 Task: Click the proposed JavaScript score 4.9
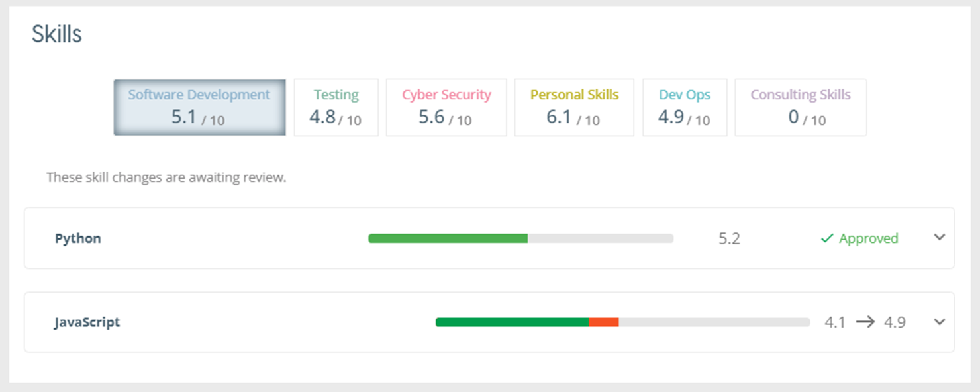pos(895,322)
